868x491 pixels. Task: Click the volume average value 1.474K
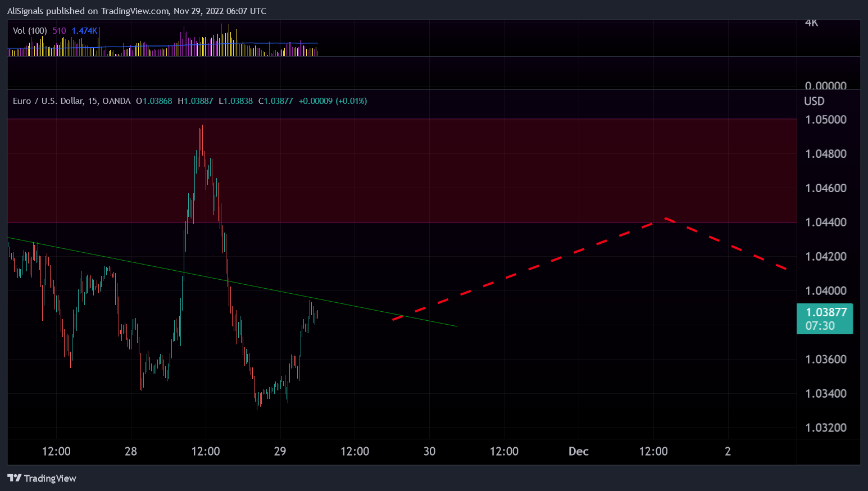click(85, 31)
